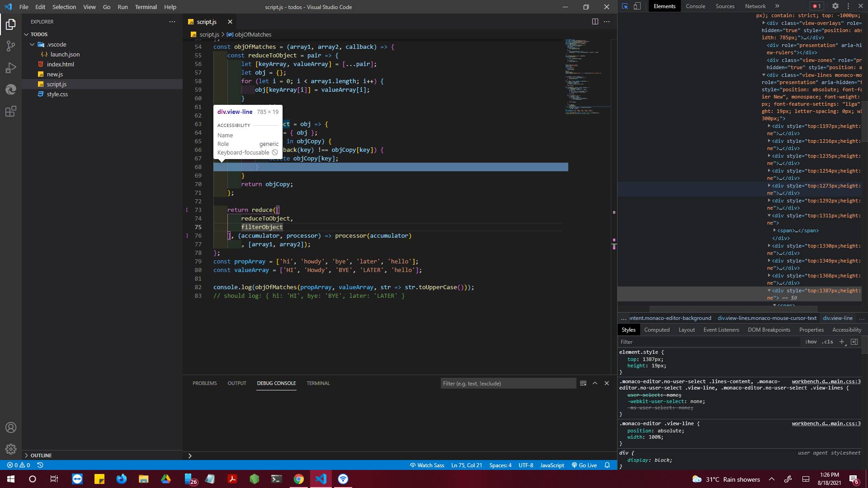Clear the debug console filter list icon

click(583, 383)
